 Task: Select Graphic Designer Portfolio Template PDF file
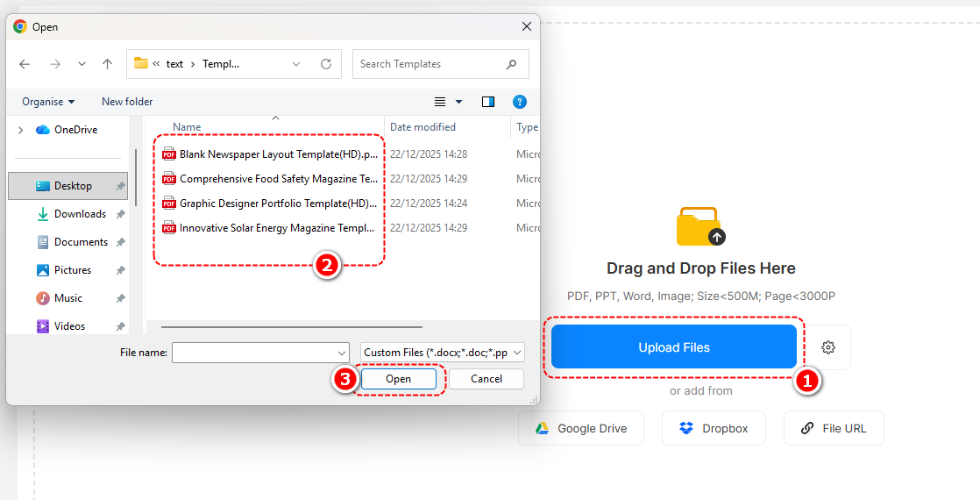click(270, 204)
